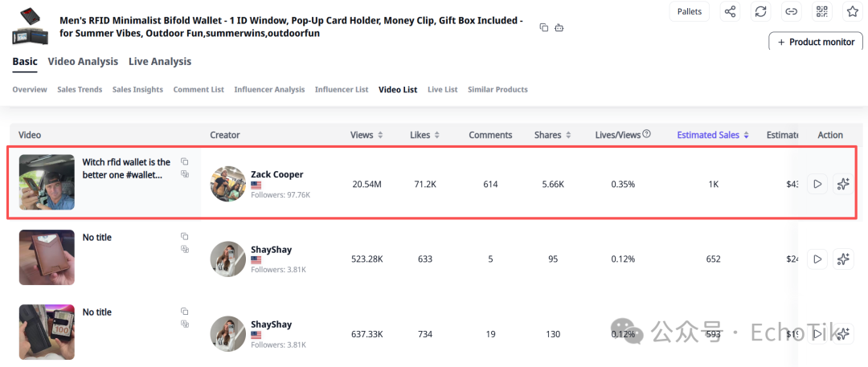868x367 pixels.
Task: Click ShayShay avatar in 523.28K views row
Action: coord(228,259)
